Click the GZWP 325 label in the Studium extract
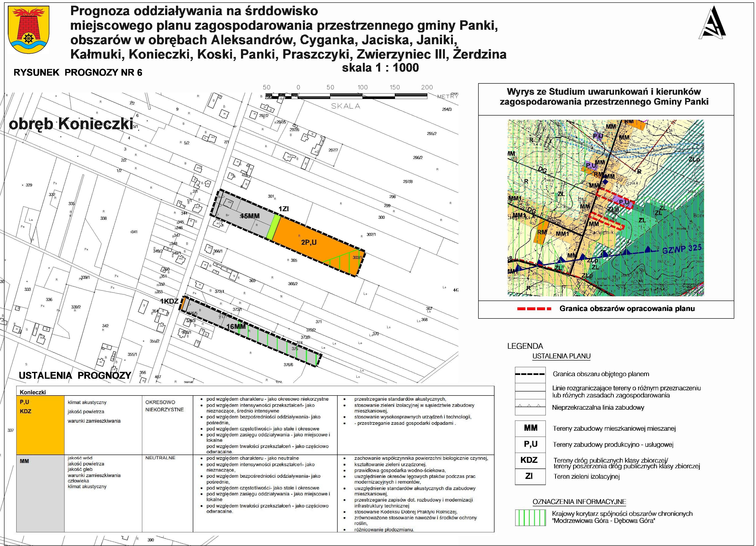Image resolution: width=756 pixels, height=546 pixels. (x=682, y=249)
